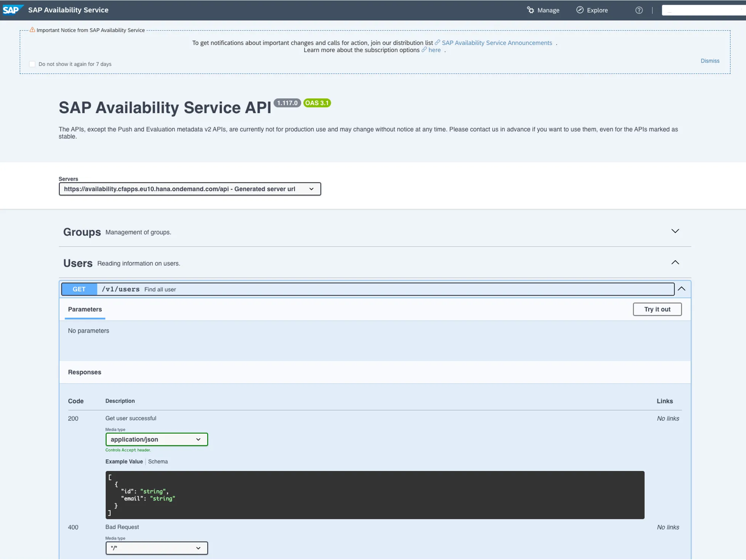Open the */* media type dropdown
The width and height of the screenshot is (746, 560).
tap(157, 548)
